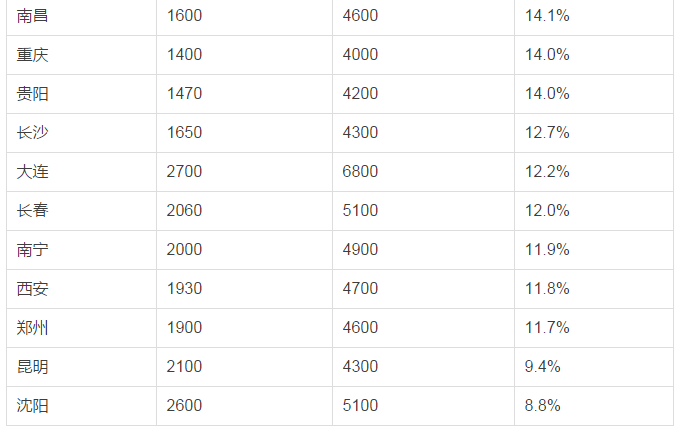Click the 1470 value cell
This screenshot has width=681, height=434.
coord(184,94)
